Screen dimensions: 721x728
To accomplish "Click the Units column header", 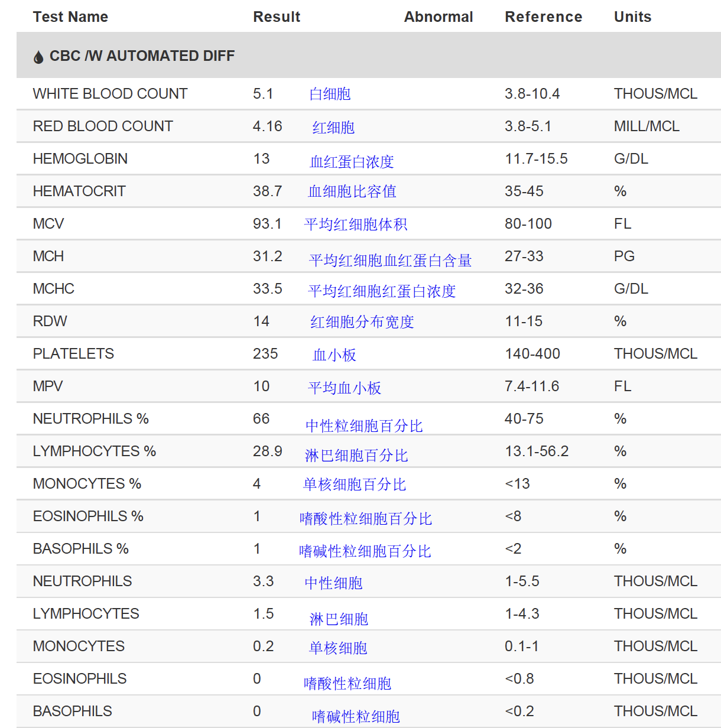I will (632, 17).
